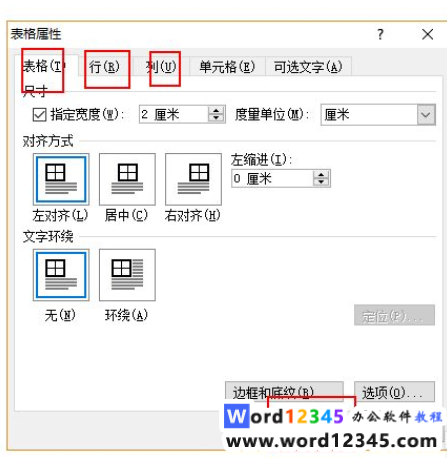Open the 边框和底纹 button
The height and width of the screenshot is (458, 447).
click(x=284, y=392)
